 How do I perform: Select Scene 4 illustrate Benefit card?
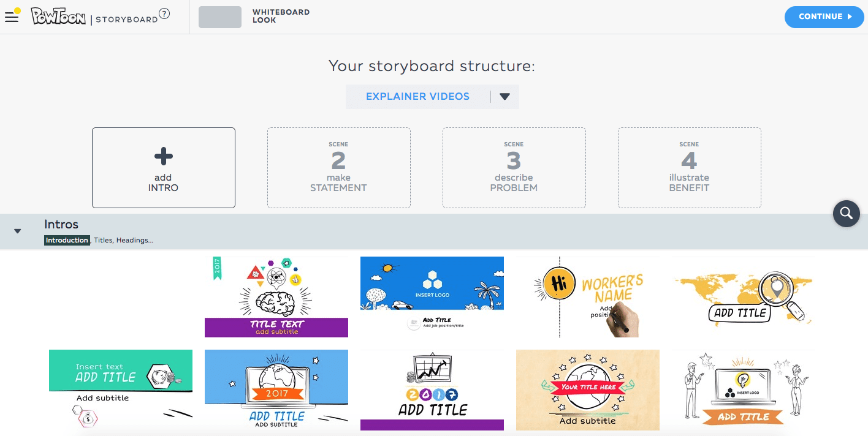[689, 168]
